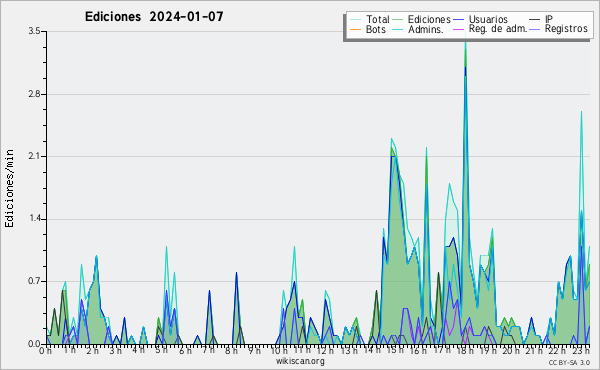Viewport: 600px width, 370px height.
Task: Click the '5 h' x-axis label
Action: [161, 350]
